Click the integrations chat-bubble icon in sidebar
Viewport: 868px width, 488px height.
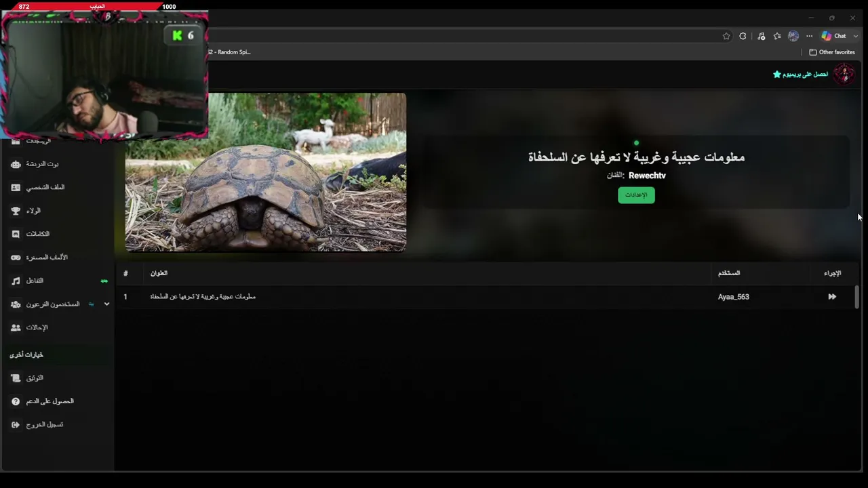tap(16, 234)
